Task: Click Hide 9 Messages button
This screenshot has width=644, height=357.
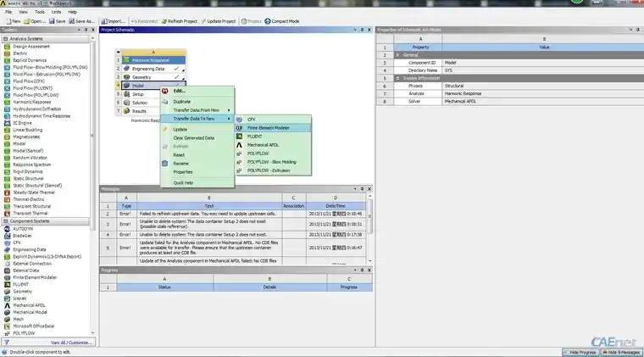Action: pyautogui.click(x=621, y=353)
